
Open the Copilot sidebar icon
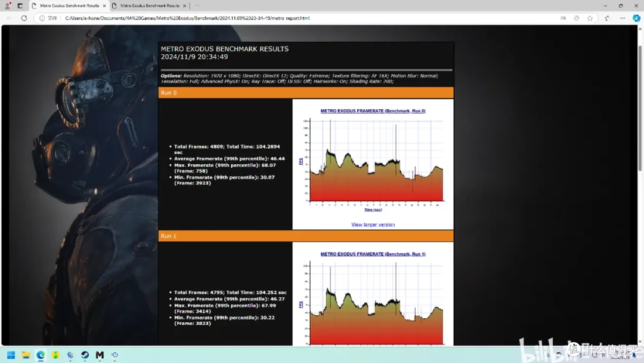pyautogui.click(x=636, y=18)
